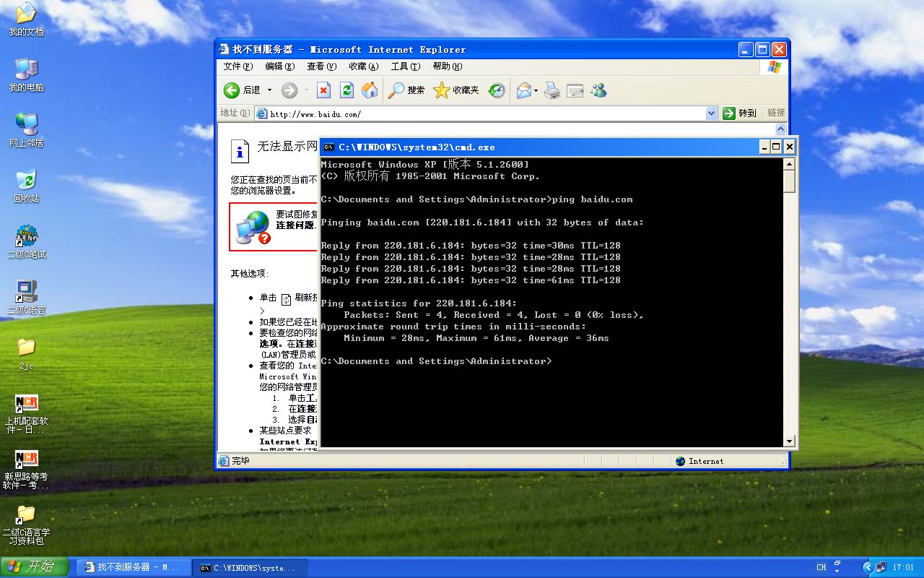Click the address field showing www.baidu.com

point(480,113)
